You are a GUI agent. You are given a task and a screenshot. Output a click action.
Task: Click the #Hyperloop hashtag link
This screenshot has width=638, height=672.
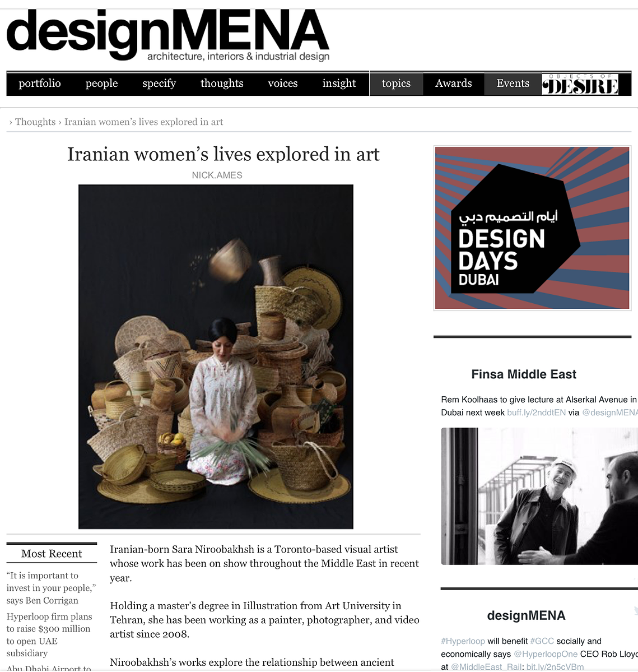(x=463, y=641)
